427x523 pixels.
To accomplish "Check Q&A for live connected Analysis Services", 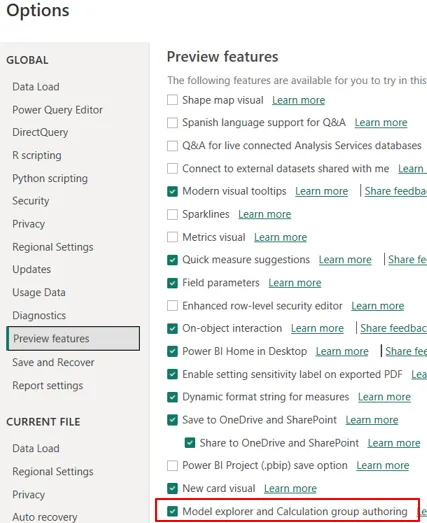I will click(172, 146).
